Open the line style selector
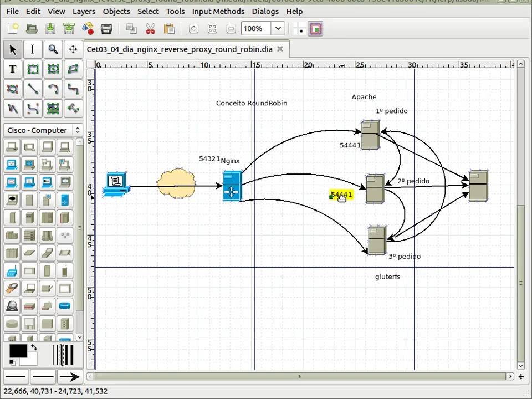 [43, 377]
